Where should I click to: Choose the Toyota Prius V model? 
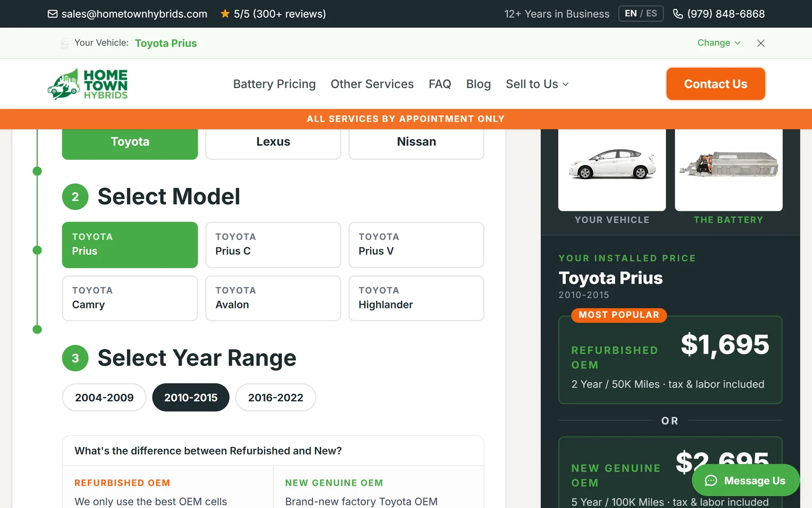pos(416,245)
